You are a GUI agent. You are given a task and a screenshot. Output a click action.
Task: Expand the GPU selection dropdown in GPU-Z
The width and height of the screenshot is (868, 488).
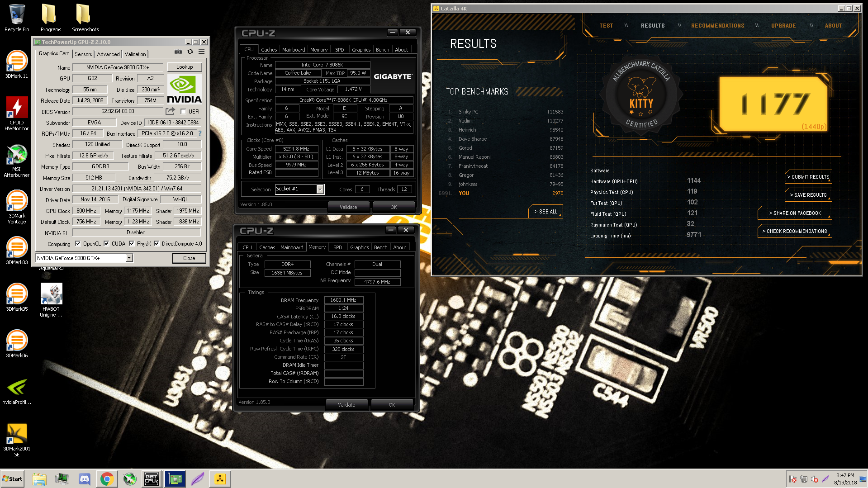(x=129, y=258)
